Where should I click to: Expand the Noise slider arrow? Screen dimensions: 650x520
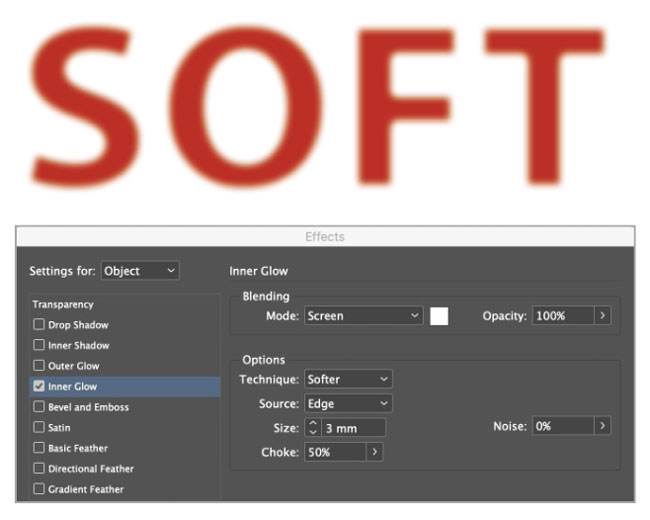(602, 426)
